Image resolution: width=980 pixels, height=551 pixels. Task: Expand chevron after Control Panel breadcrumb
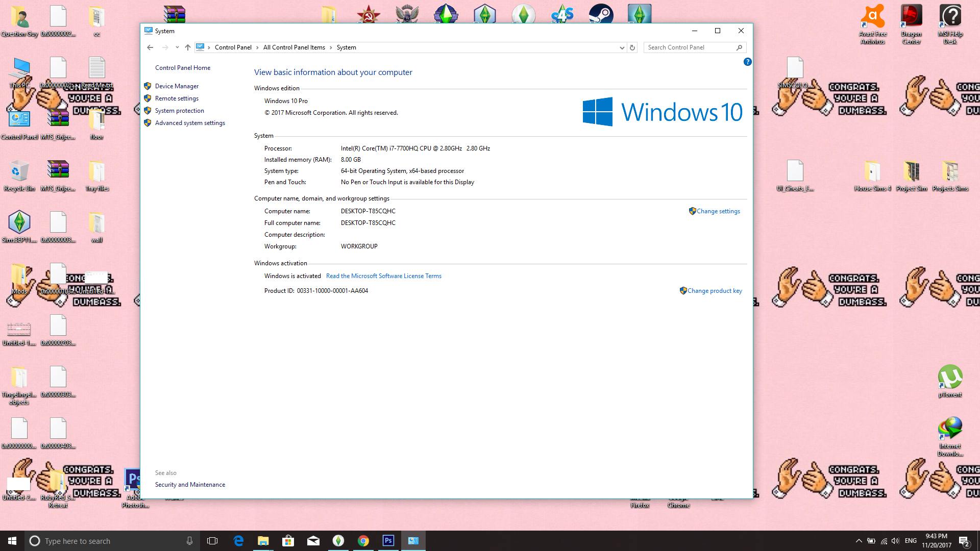click(x=257, y=47)
